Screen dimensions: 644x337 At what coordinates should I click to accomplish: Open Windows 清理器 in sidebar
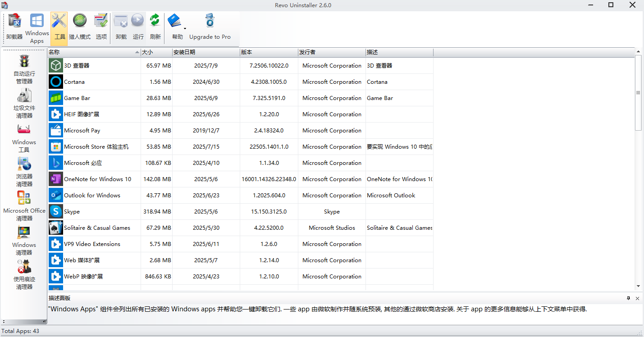[24, 240]
